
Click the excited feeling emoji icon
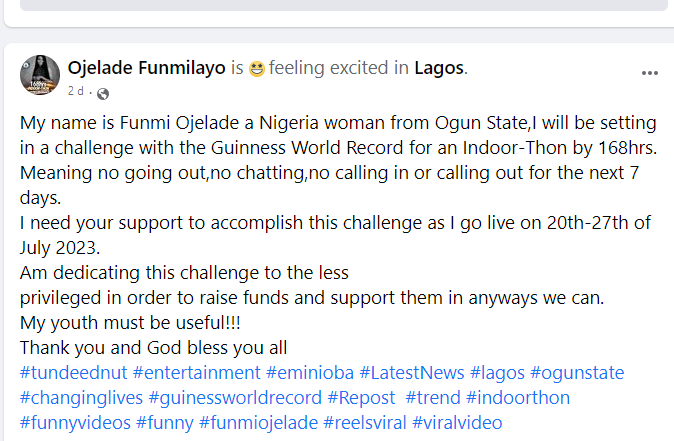pyautogui.click(x=258, y=69)
